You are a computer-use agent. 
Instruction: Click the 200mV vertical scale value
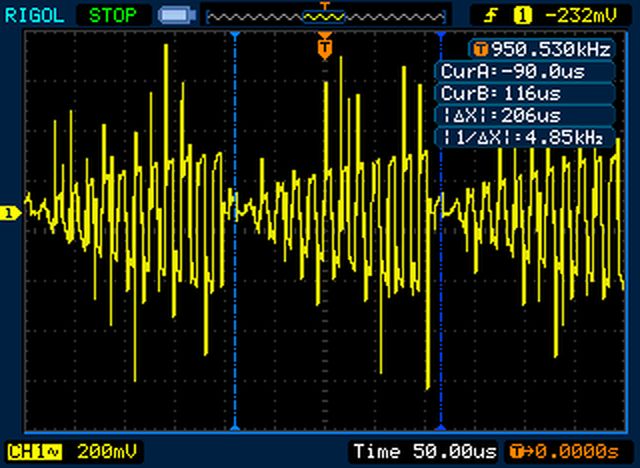pyautogui.click(x=107, y=452)
